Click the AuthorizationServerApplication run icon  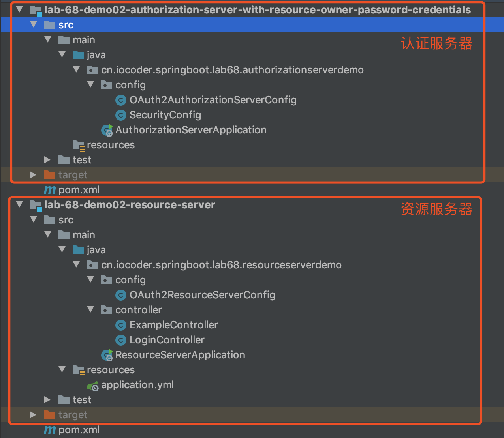(x=107, y=130)
